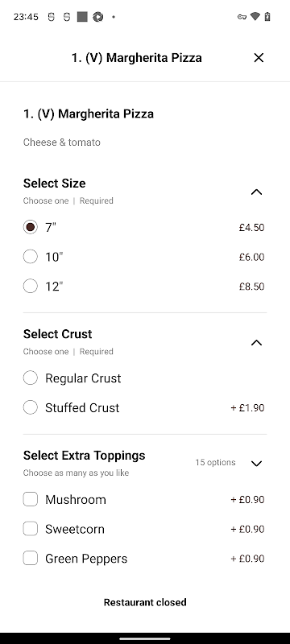This screenshot has height=644, width=290.
Task: Select Regular Crust radio button
Action: point(31,378)
